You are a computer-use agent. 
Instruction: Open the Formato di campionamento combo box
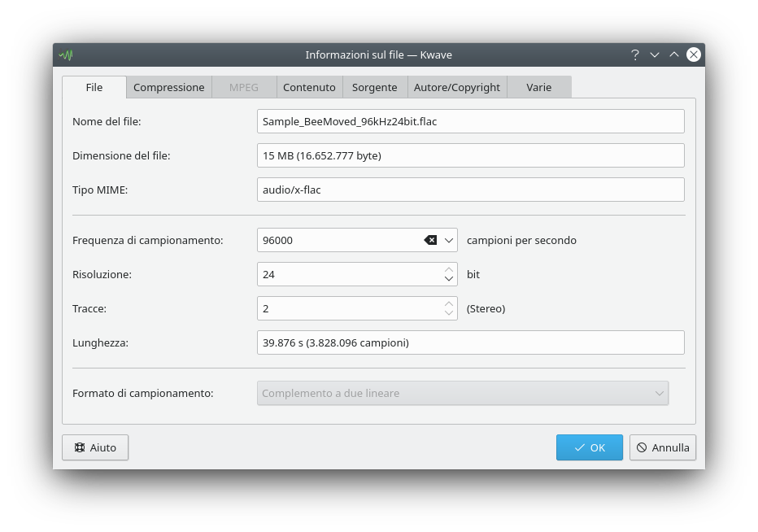pos(463,393)
